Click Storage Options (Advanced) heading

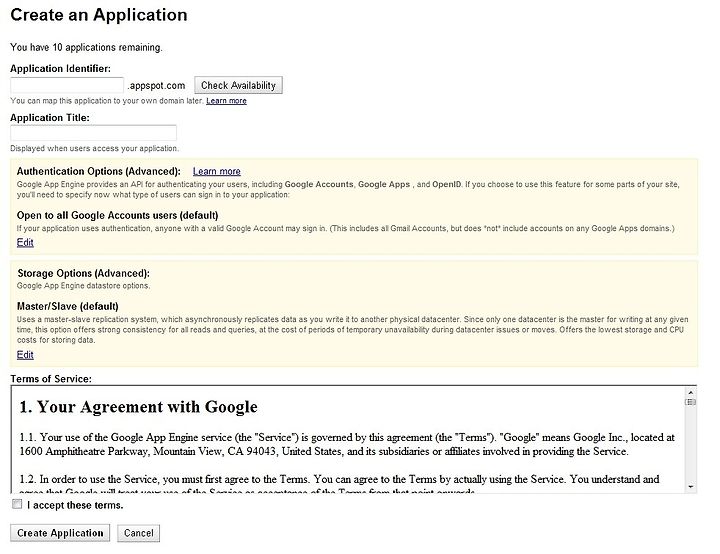84,273
